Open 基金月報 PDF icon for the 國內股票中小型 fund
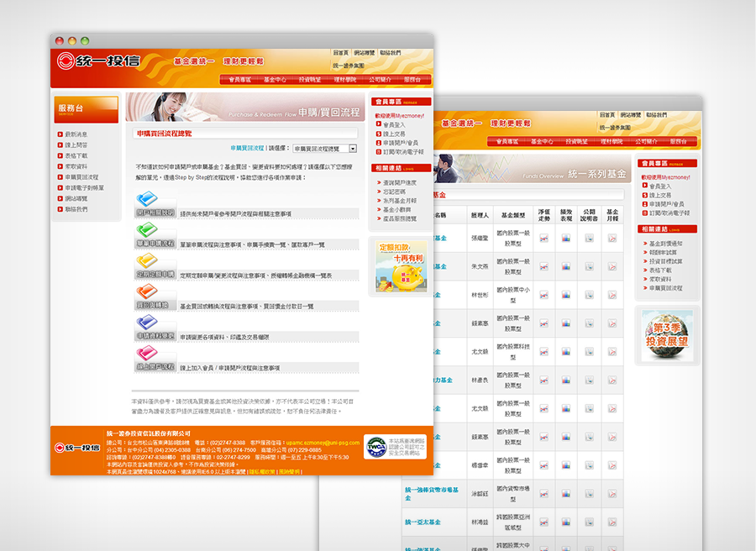The height and width of the screenshot is (551, 756). point(612,295)
